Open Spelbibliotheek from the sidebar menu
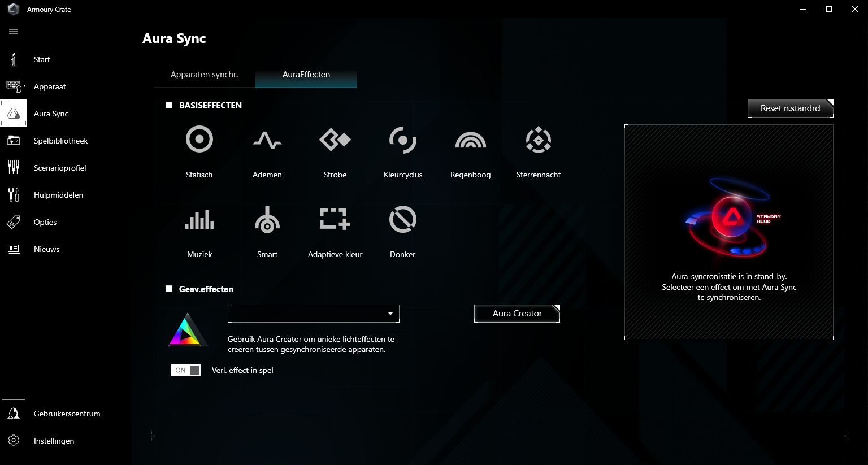 tap(61, 141)
